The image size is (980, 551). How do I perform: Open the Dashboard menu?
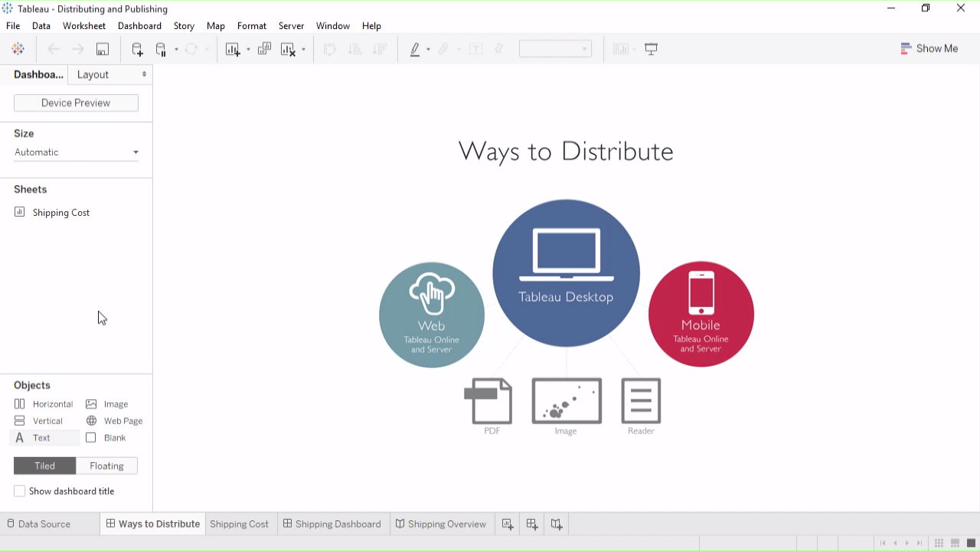[139, 26]
